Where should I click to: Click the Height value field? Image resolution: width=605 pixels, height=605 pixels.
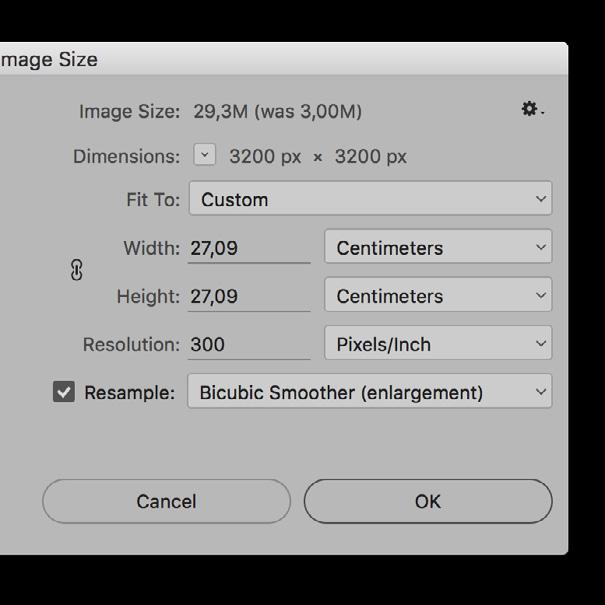(249, 296)
